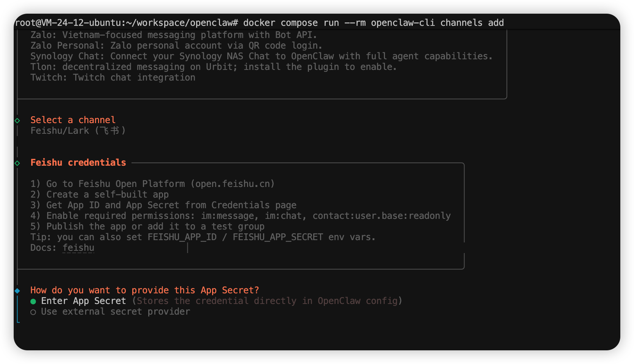Click the Synology Chat description line

(x=261, y=56)
